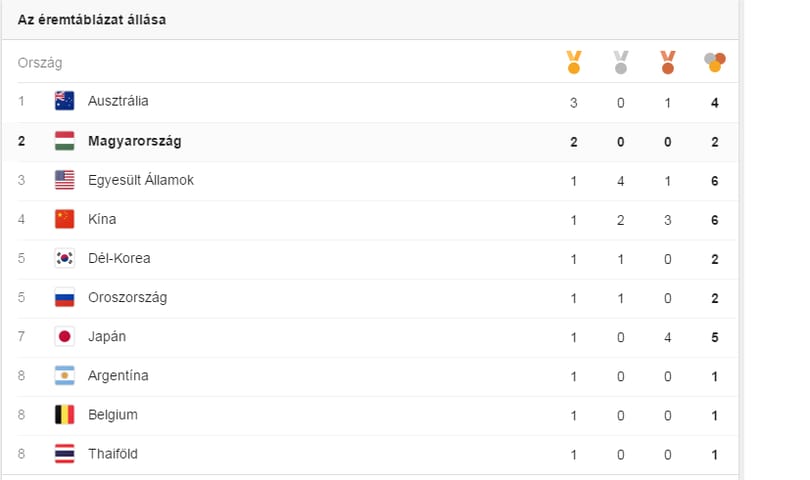Image resolution: width=810 pixels, height=480 pixels.
Task: Click the United States flag icon
Action: [65, 180]
